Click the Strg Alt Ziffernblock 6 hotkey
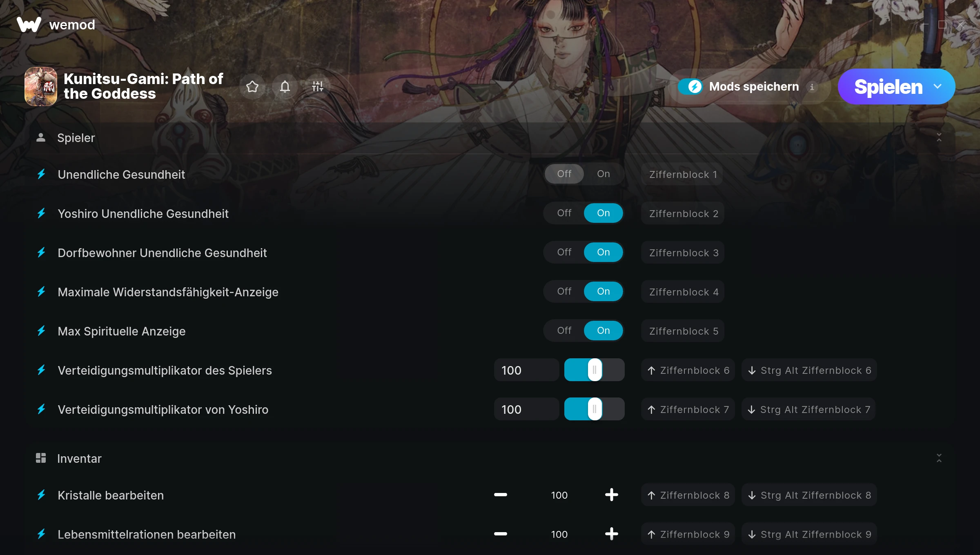 (x=809, y=370)
